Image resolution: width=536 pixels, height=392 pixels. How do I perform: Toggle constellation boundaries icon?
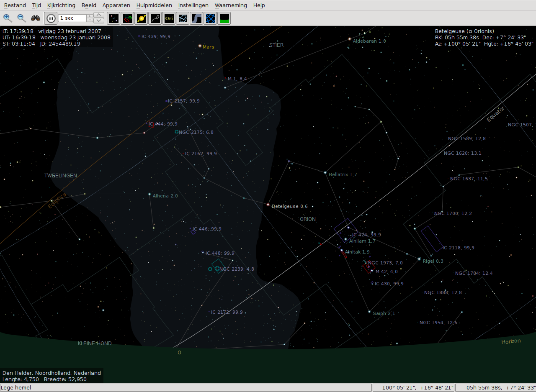pos(183,18)
